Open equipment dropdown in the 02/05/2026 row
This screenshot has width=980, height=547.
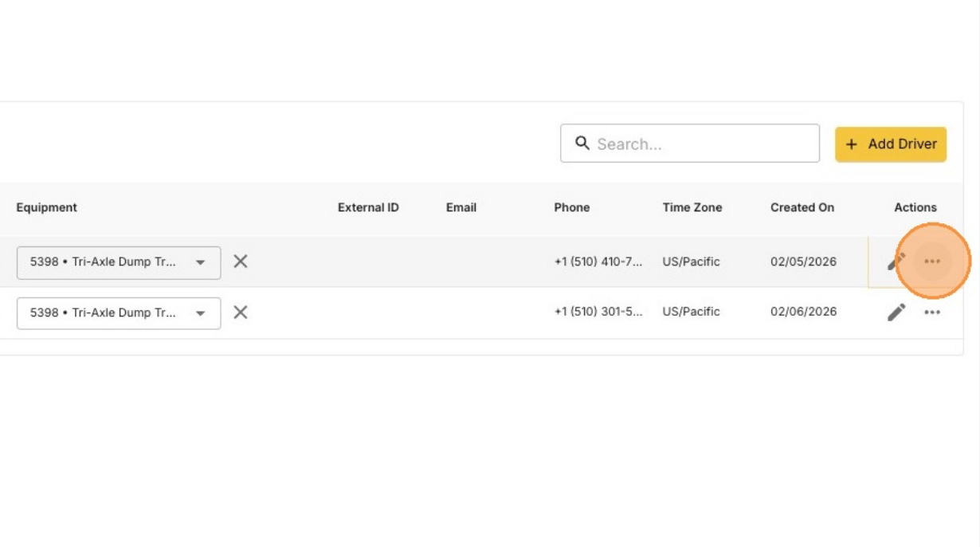click(x=119, y=262)
